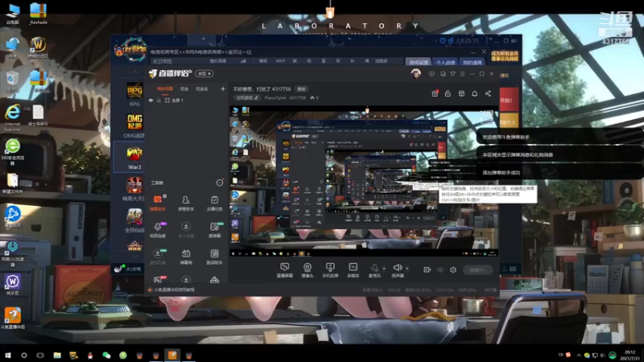The height and width of the screenshot is (362, 644).
Task: Expand microphone options arrow
Action: pos(384,269)
